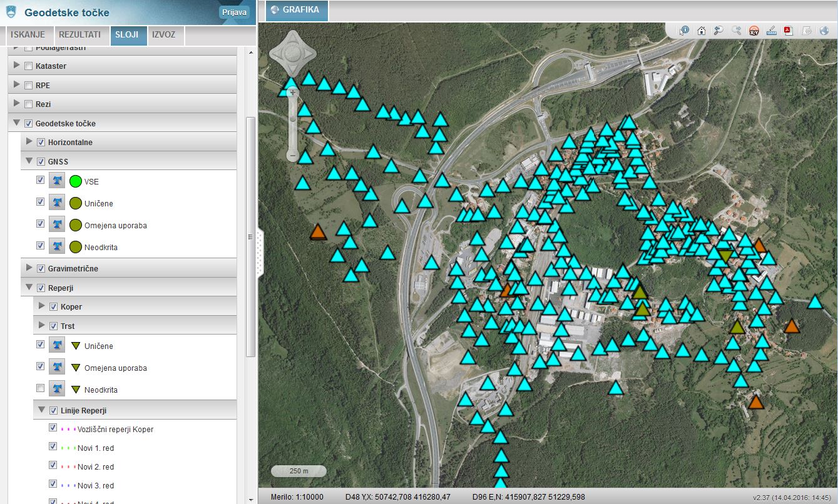This screenshot has width=838, height=504.
Task: Expand the Koper subgroup
Action: coord(42,306)
